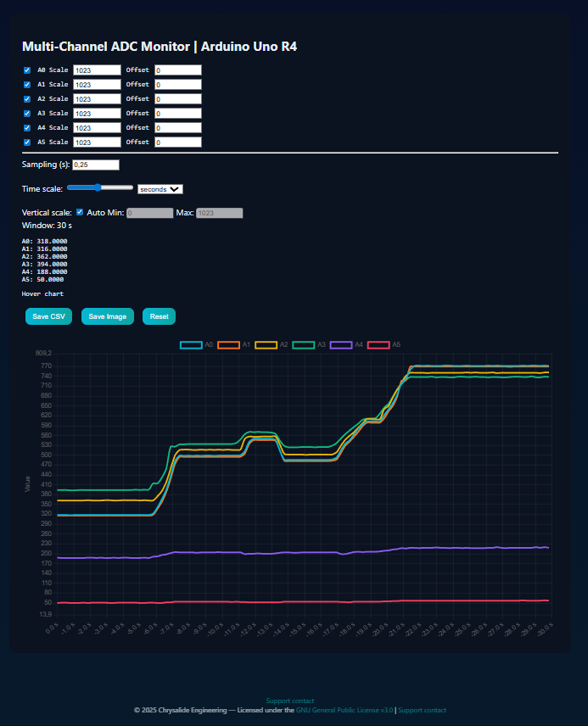Turn off Auto vertical scale checkbox
Viewport: 588px width, 726px height.
coord(80,213)
